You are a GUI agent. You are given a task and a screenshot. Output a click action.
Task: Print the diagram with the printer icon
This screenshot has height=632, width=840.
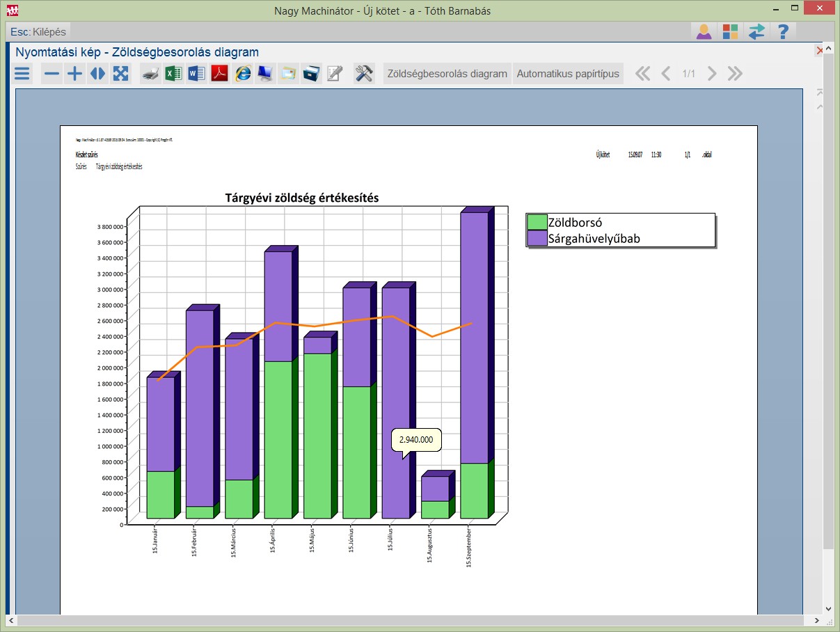point(151,74)
